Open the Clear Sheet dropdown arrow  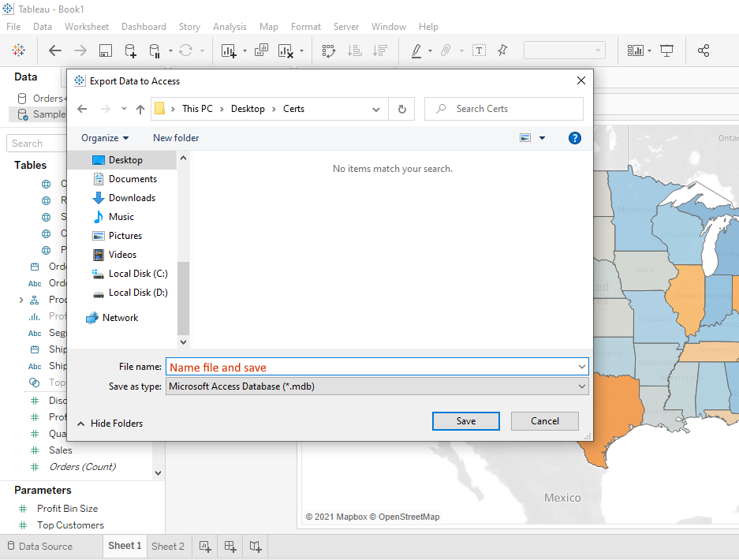(301, 50)
